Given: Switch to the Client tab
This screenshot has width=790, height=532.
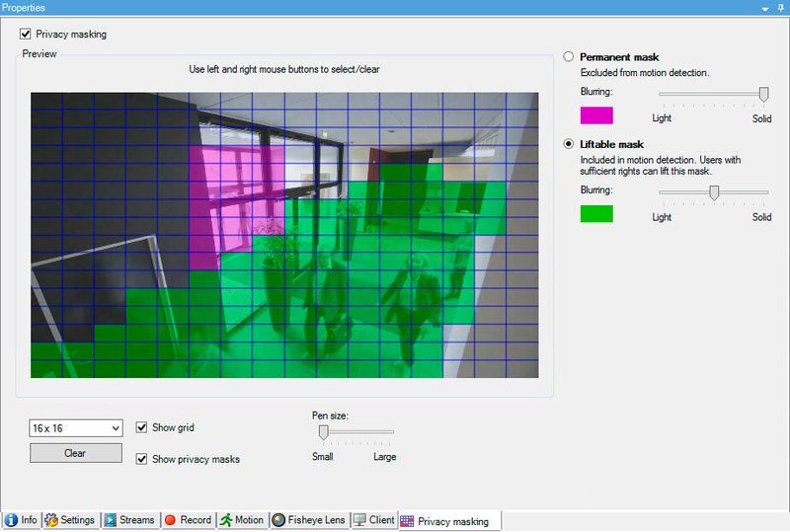Looking at the screenshot, I should click(374, 520).
